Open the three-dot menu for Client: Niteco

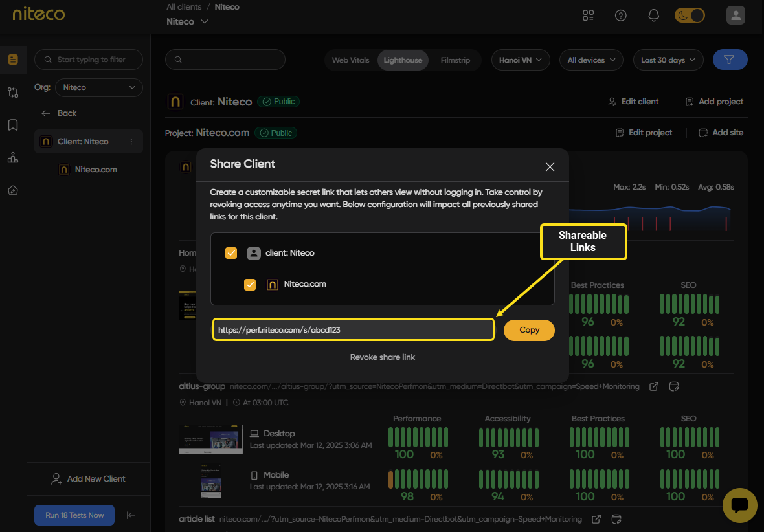tap(131, 141)
